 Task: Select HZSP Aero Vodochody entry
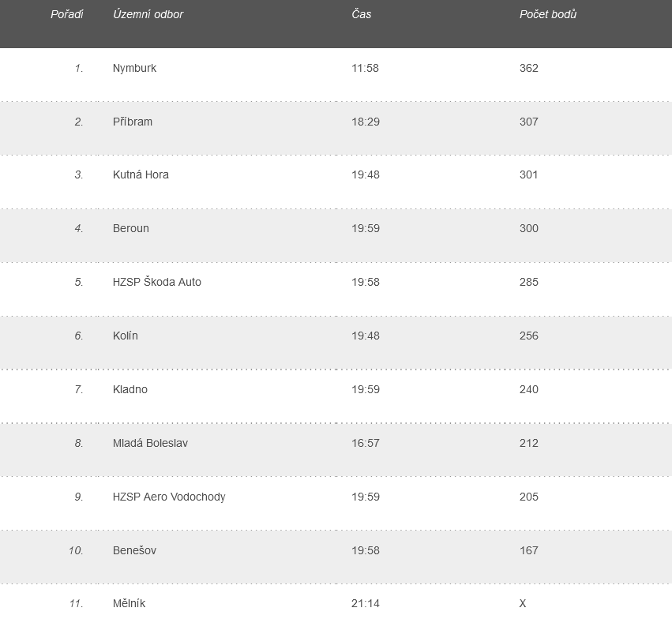click(x=169, y=497)
